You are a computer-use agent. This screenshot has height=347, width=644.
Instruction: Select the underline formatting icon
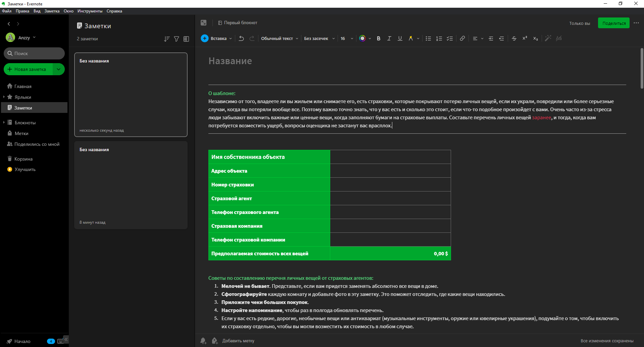click(400, 38)
